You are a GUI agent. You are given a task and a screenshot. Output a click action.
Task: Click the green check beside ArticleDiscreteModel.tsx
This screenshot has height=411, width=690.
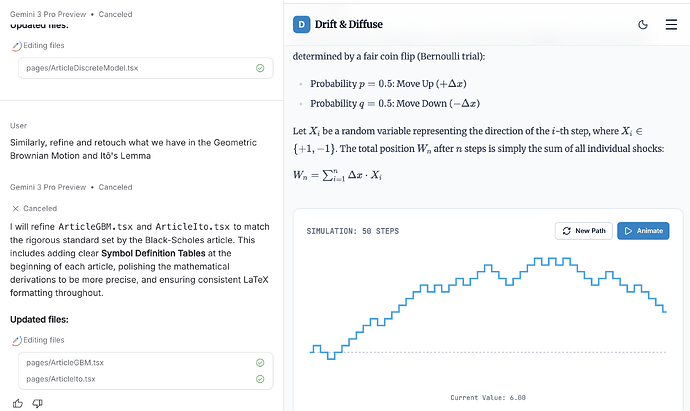coord(260,68)
